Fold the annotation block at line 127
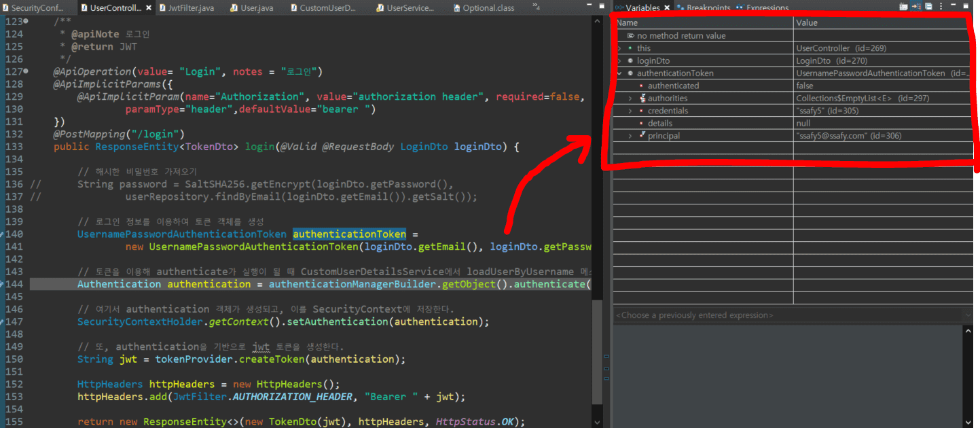 [x=26, y=71]
